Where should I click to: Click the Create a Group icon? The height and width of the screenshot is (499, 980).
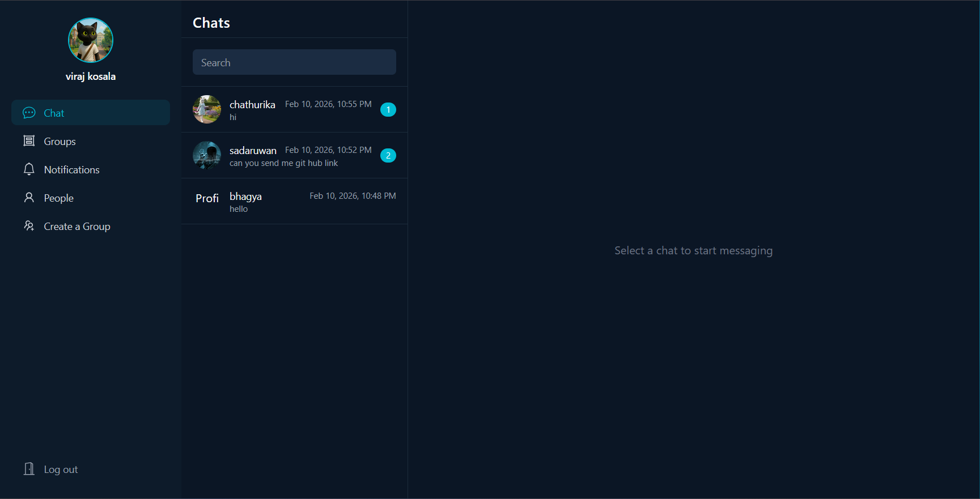coord(29,226)
